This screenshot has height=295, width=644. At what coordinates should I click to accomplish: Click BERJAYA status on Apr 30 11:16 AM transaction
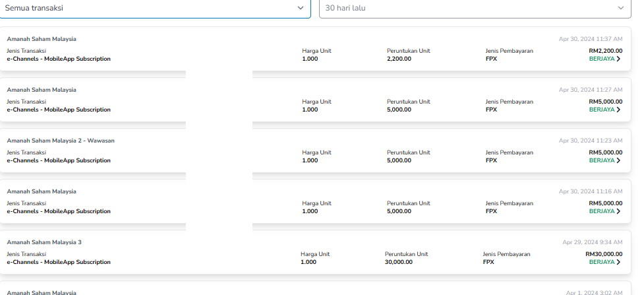pos(602,211)
